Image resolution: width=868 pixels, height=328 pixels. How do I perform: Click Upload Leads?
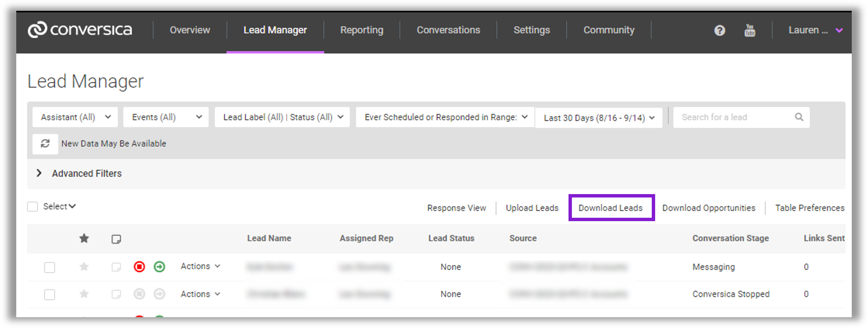[x=532, y=208]
